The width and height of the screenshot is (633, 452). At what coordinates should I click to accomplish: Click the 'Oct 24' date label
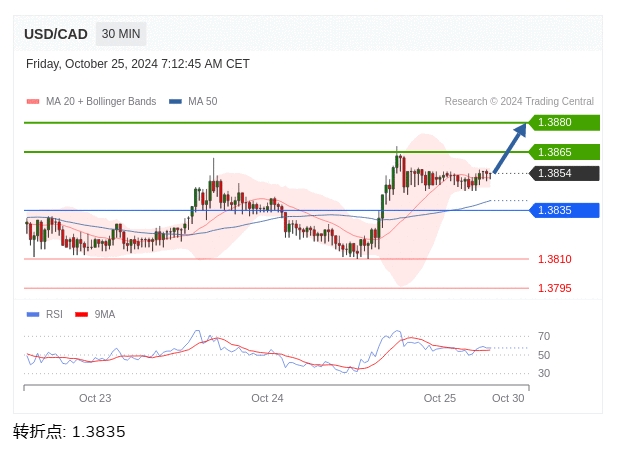[267, 398]
